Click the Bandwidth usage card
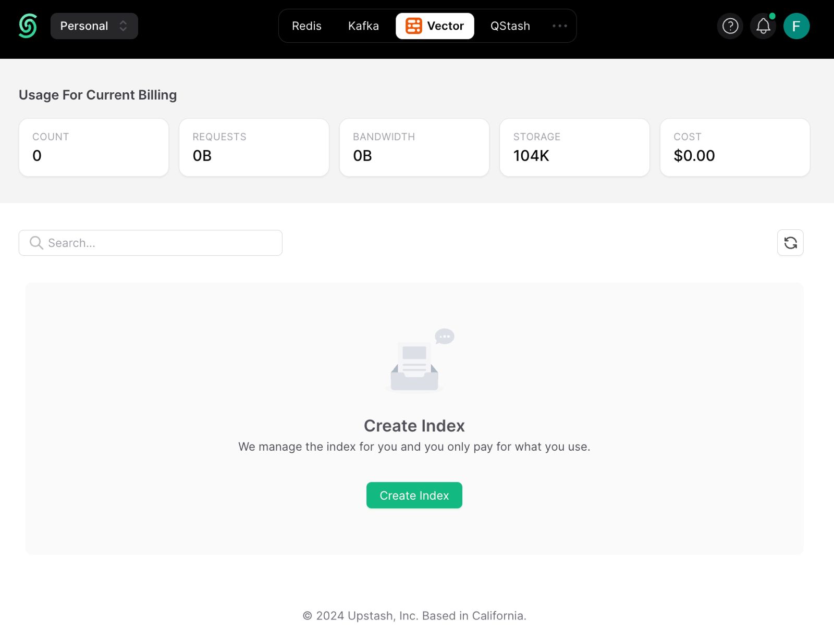This screenshot has height=644, width=834. point(414,147)
